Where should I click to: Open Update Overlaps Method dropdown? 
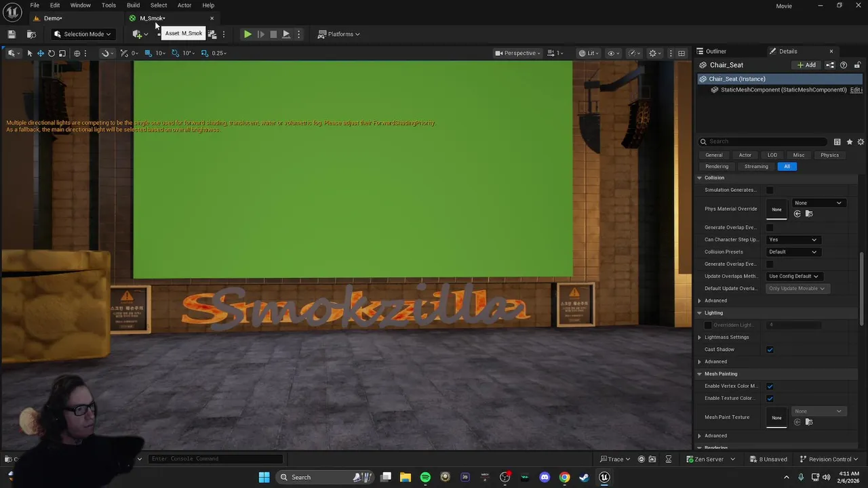[x=795, y=276]
